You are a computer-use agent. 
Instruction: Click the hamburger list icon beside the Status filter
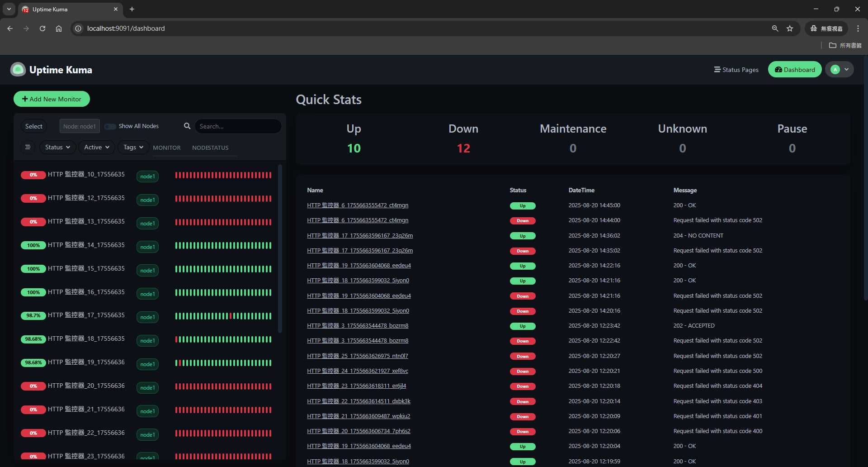pyautogui.click(x=28, y=147)
